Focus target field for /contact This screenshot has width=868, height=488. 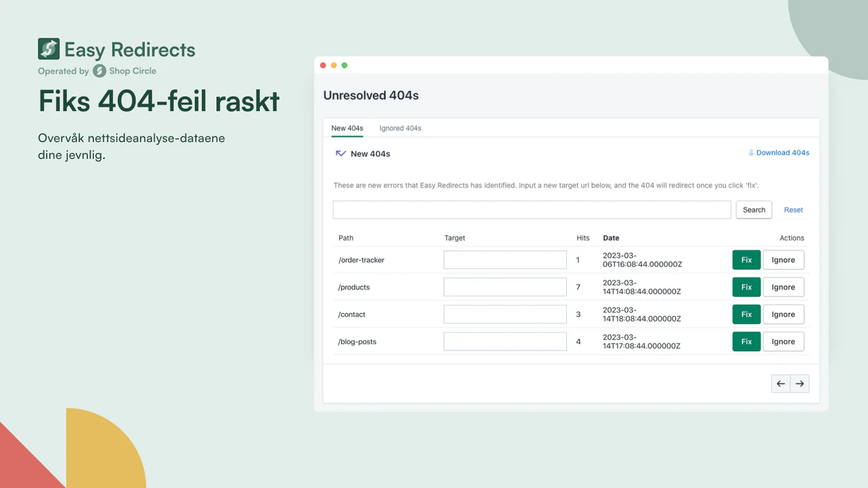[505, 314]
